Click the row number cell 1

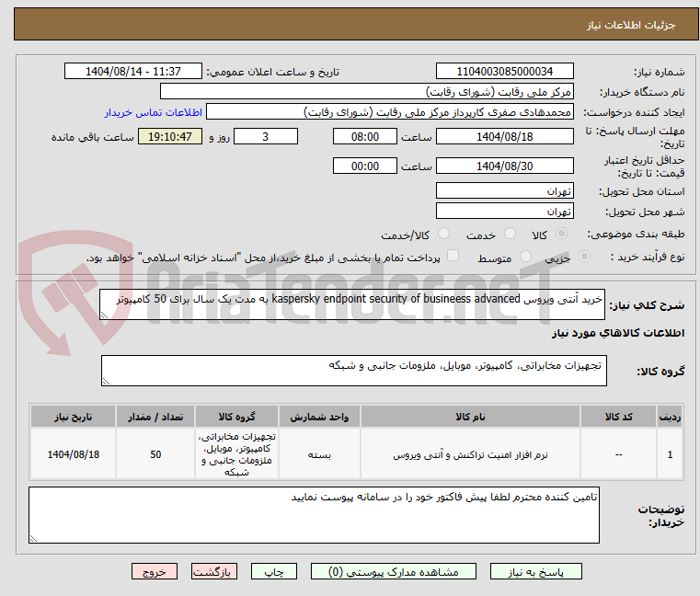[670, 454]
